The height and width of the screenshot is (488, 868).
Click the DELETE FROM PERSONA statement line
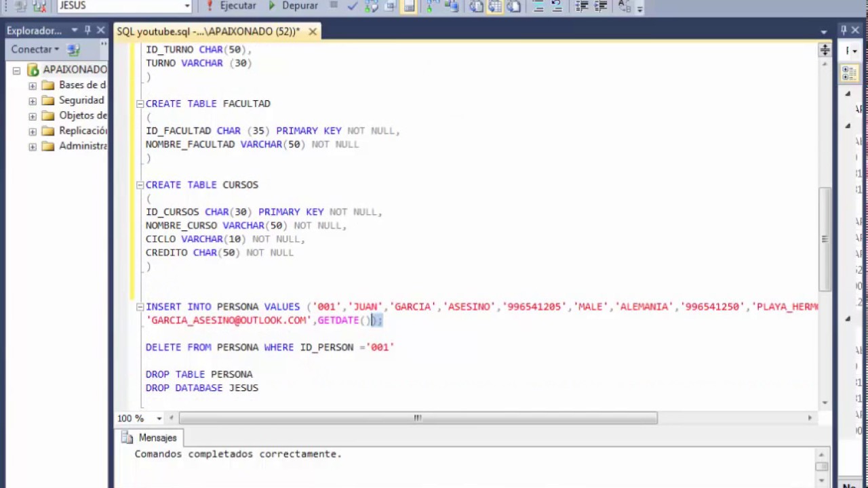pyautogui.click(x=270, y=347)
